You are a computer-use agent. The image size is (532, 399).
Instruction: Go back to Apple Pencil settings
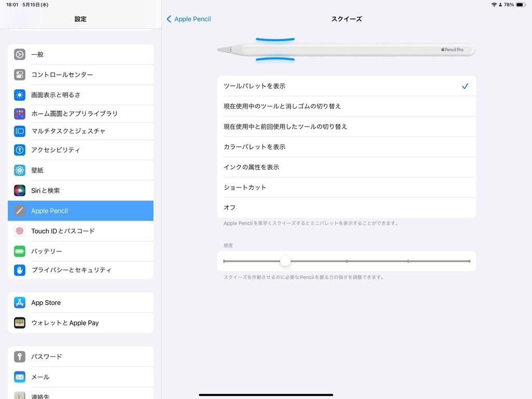(x=189, y=19)
